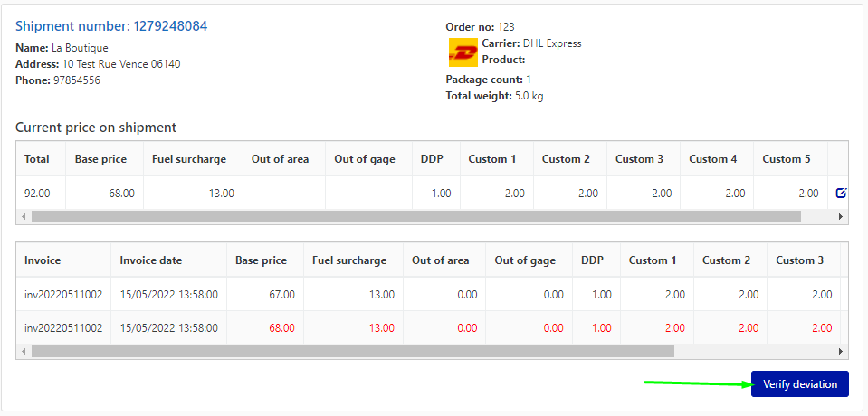Click the Total column header
This screenshot has height=416, width=868.
click(x=37, y=159)
